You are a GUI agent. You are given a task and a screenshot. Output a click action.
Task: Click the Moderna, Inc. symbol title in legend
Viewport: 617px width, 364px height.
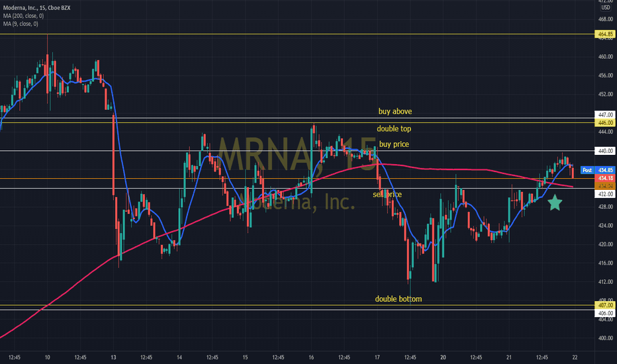pos(36,8)
